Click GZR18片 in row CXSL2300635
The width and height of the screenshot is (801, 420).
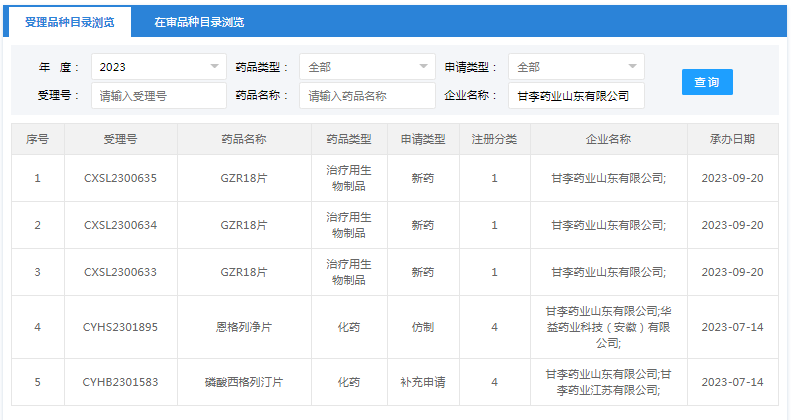pos(244,178)
